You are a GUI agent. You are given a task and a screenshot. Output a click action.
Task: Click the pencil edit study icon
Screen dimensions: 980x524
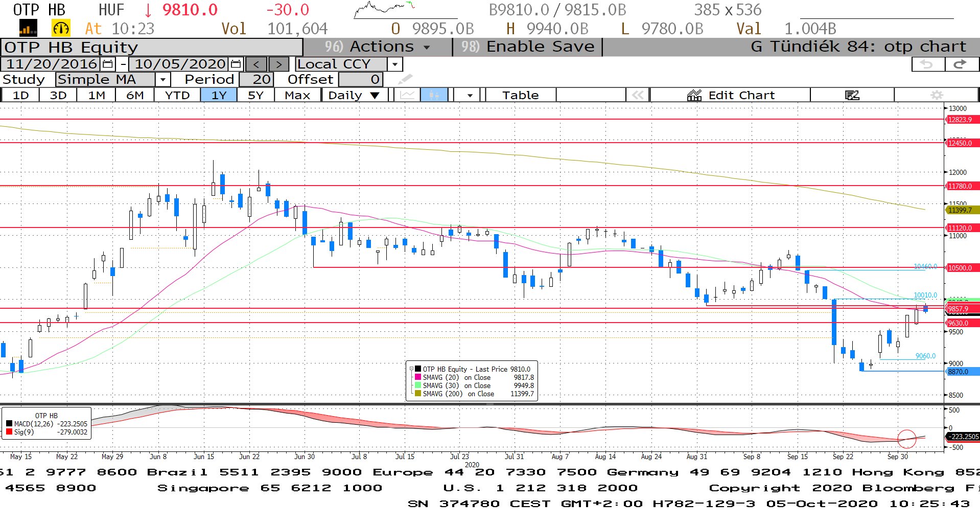point(405,79)
